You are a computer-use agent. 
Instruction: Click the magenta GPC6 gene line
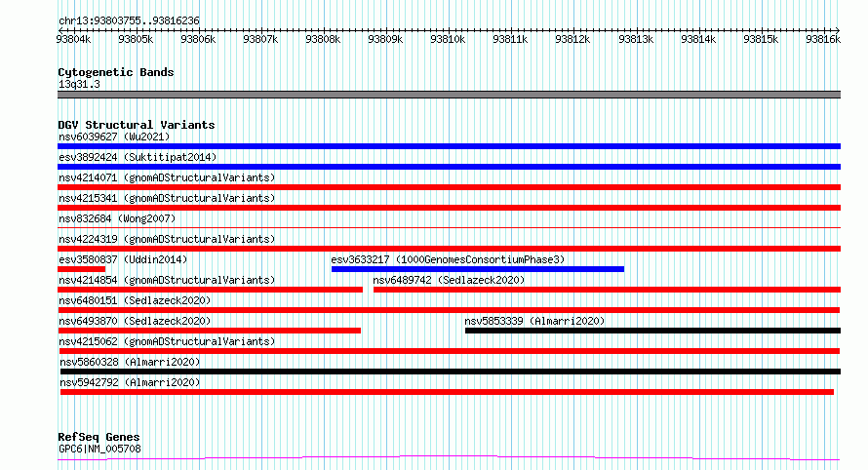click(449, 458)
